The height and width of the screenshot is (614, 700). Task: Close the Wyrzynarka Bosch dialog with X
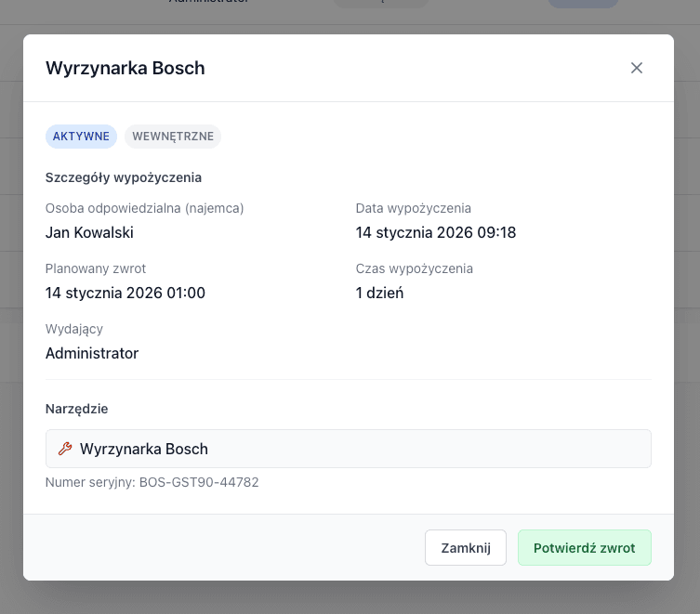pyautogui.click(x=636, y=68)
